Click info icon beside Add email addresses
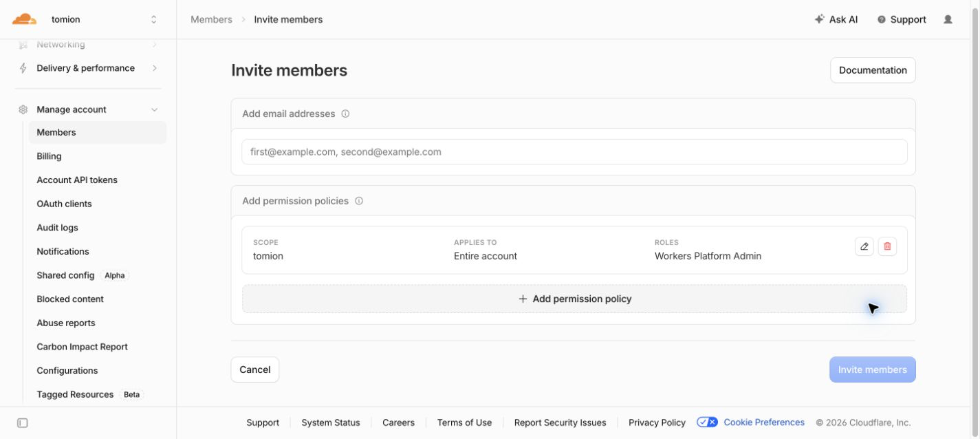The height and width of the screenshot is (439, 980). 345,114
